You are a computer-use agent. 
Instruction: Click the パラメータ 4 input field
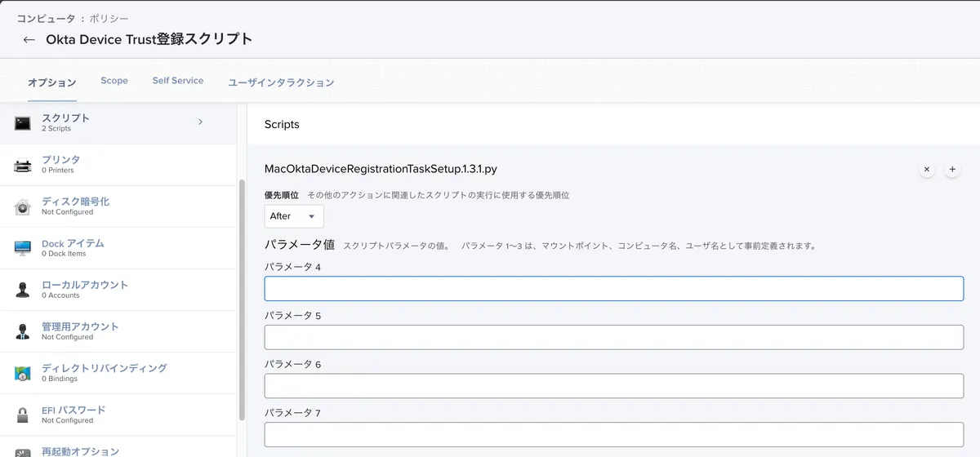pos(613,289)
